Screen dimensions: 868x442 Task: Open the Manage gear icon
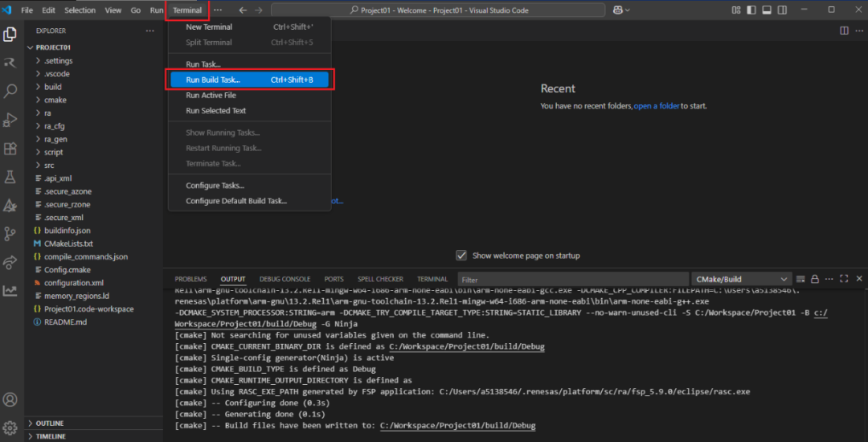point(10,428)
